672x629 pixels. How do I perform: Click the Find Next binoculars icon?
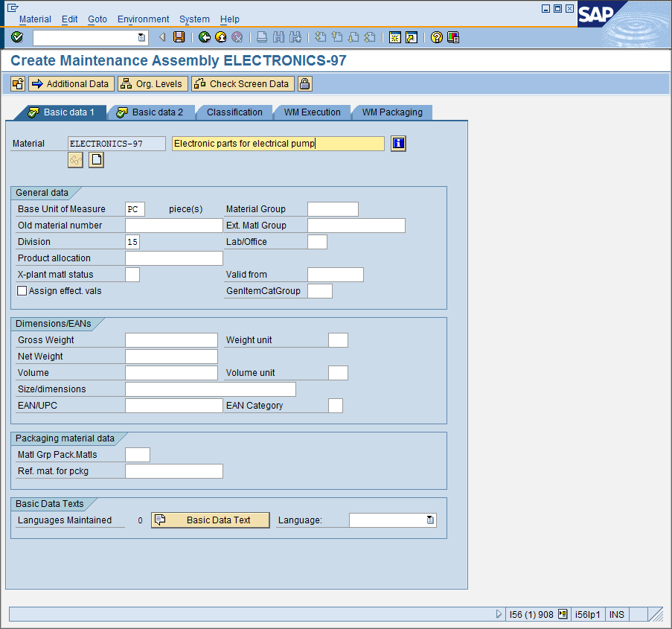click(295, 37)
